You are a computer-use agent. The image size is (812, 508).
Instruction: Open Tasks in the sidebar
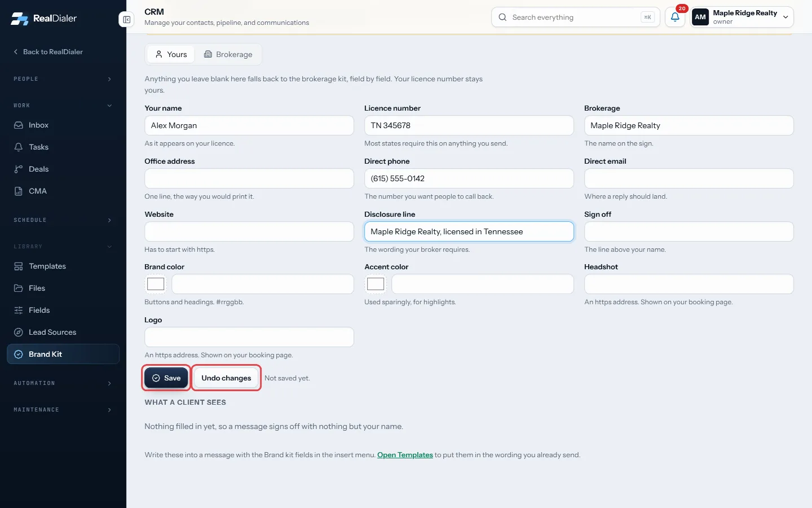[63, 147]
